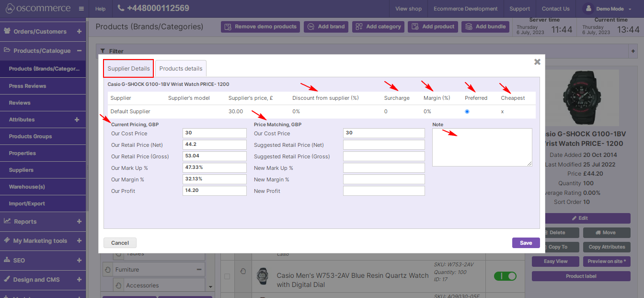
Task: Expand the Filter panel plus
Action: tap(633, 51)
